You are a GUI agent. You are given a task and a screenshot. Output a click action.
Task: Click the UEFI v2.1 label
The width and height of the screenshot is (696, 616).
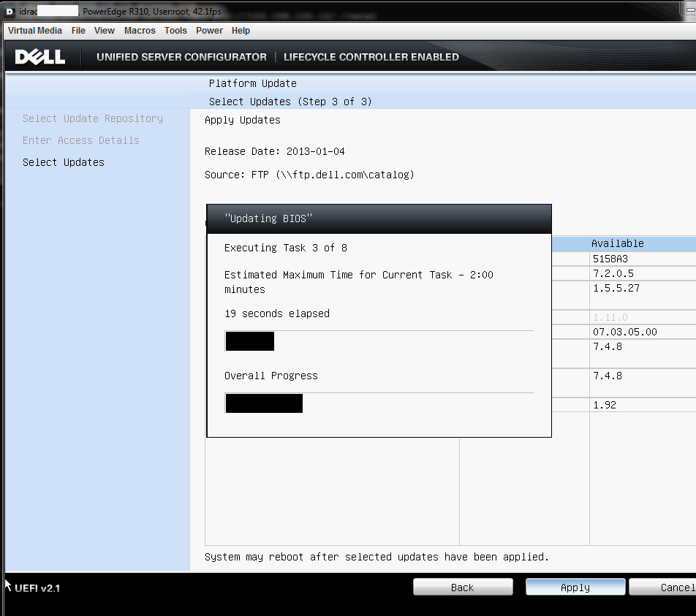pos(37,588)
